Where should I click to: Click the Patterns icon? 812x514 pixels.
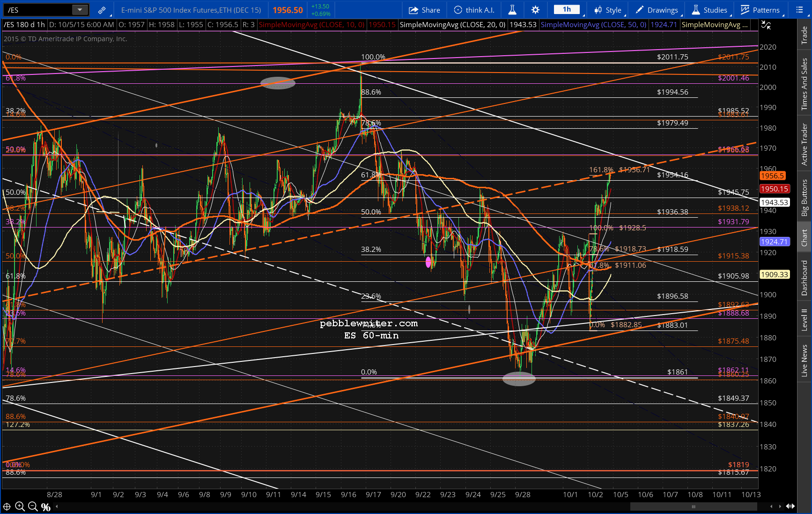[745, 10]
